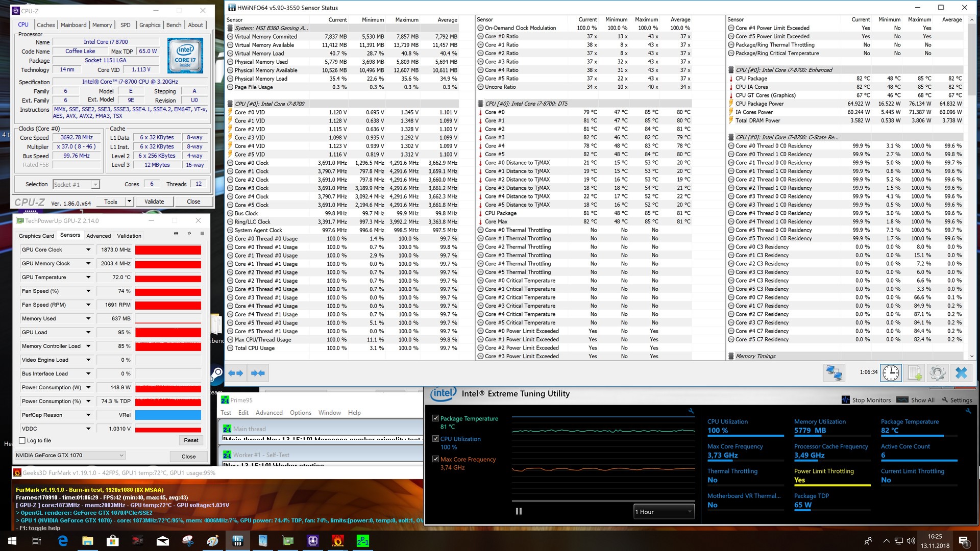Open Microsoft Store from taskbar
The image size is (980, 551).
click(113, 541)
